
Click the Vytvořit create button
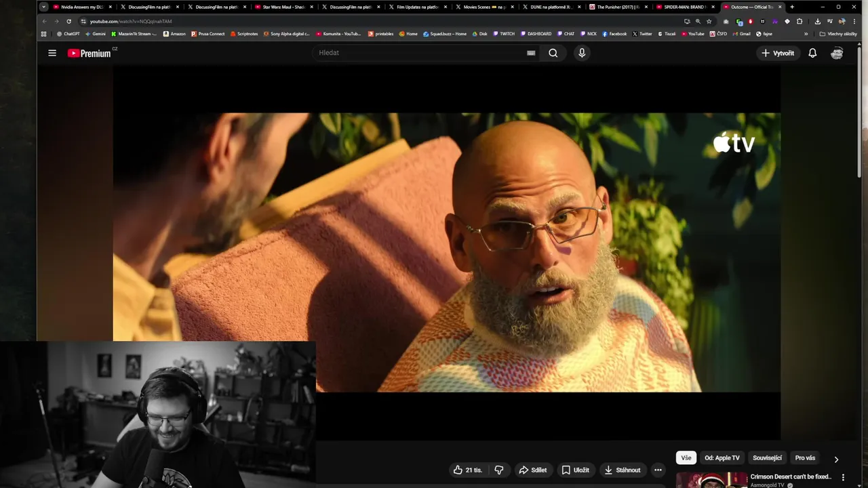(x=778, y=53)
